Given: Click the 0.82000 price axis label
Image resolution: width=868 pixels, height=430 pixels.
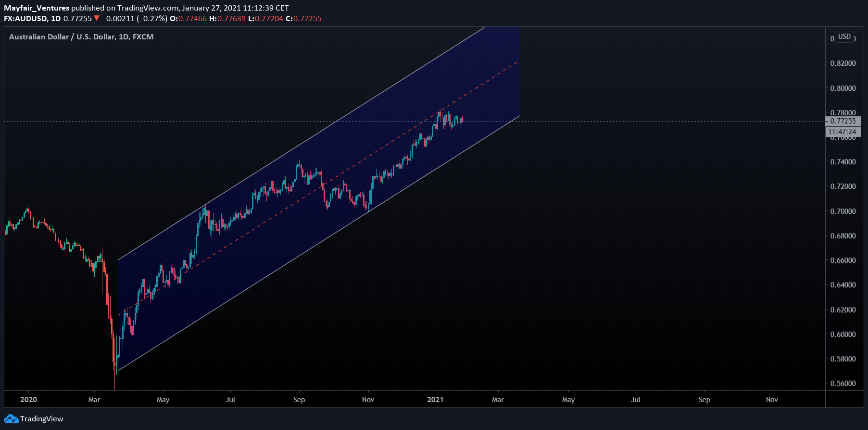Looking at the screenshot, I should coord(843,63).
